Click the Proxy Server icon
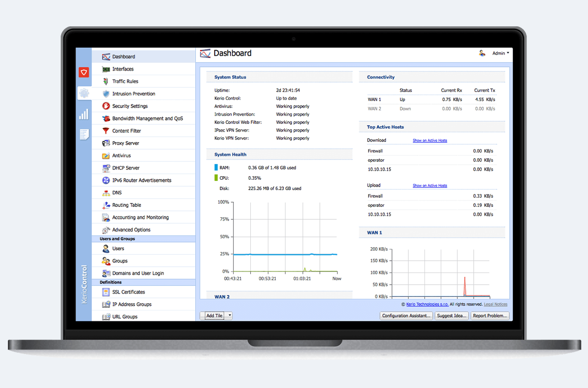 (x=106, y=143)
